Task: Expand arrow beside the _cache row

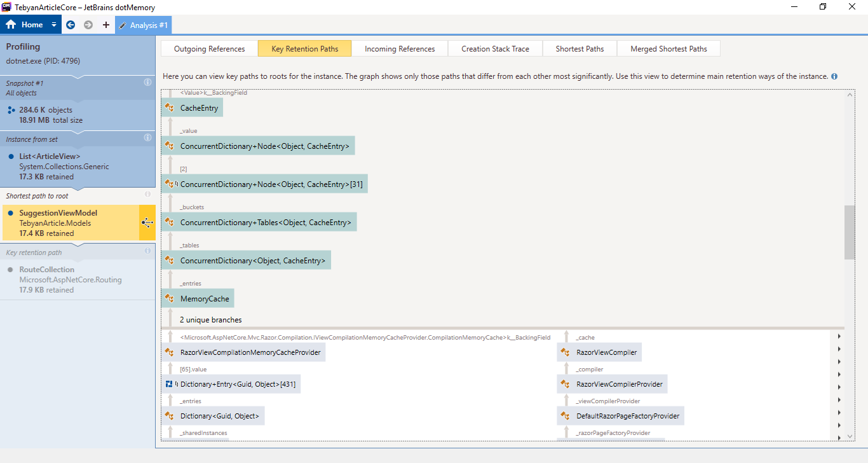Action: click(839, 336)
